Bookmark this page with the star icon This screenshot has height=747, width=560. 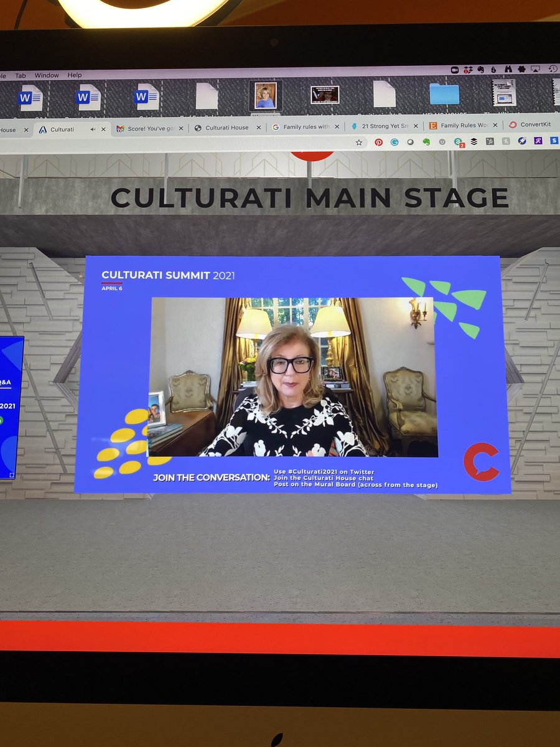[x=359, y=142]
